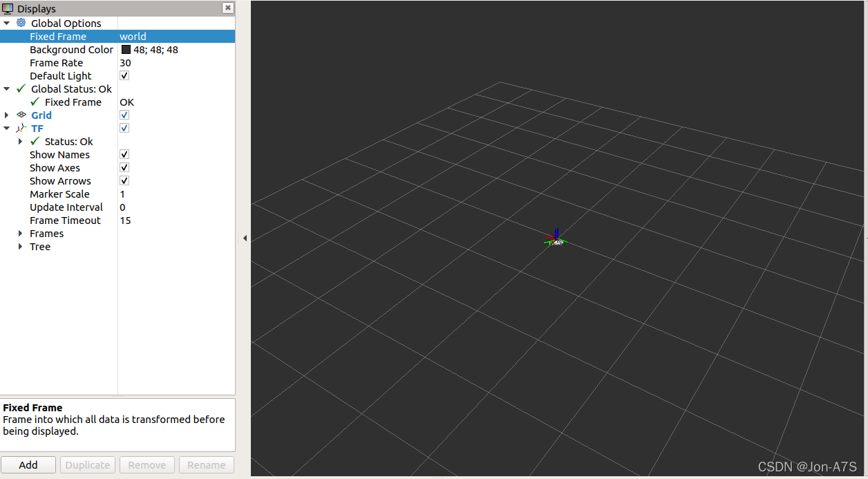
Task: Select the Frame Rate row label
Action: (x=56, y=62)
